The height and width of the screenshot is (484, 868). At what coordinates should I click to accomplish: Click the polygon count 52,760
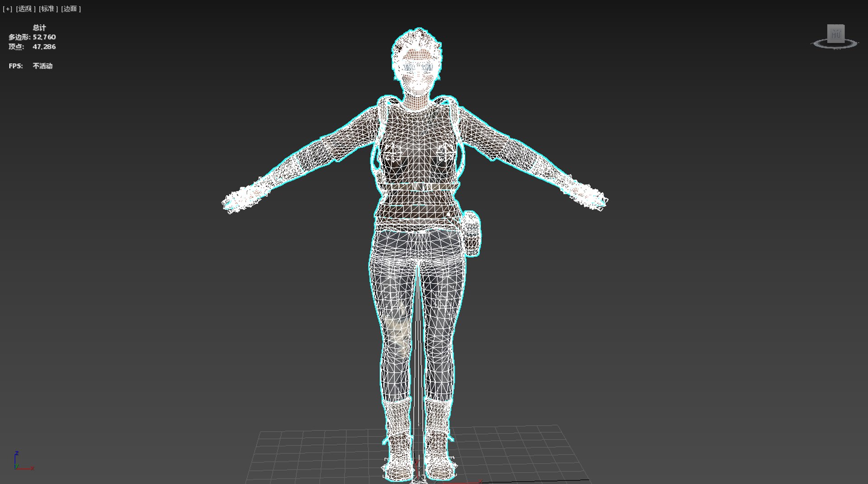(x=44, y=37)
